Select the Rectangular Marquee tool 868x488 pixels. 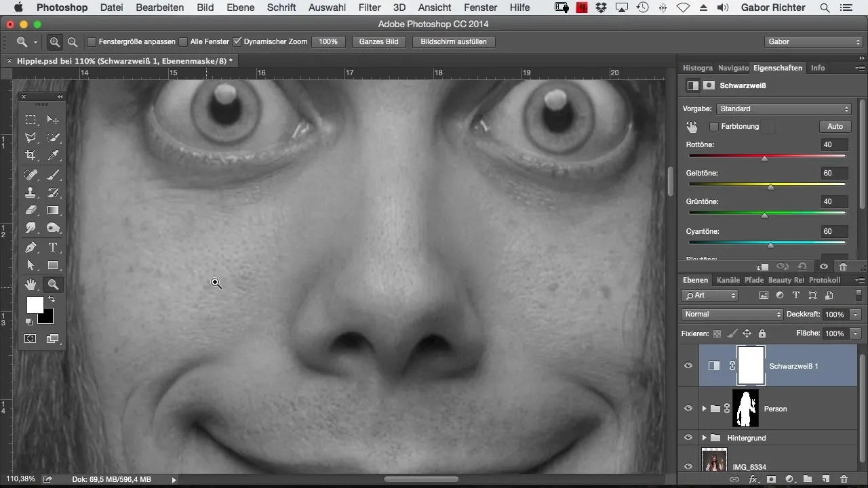31,120
